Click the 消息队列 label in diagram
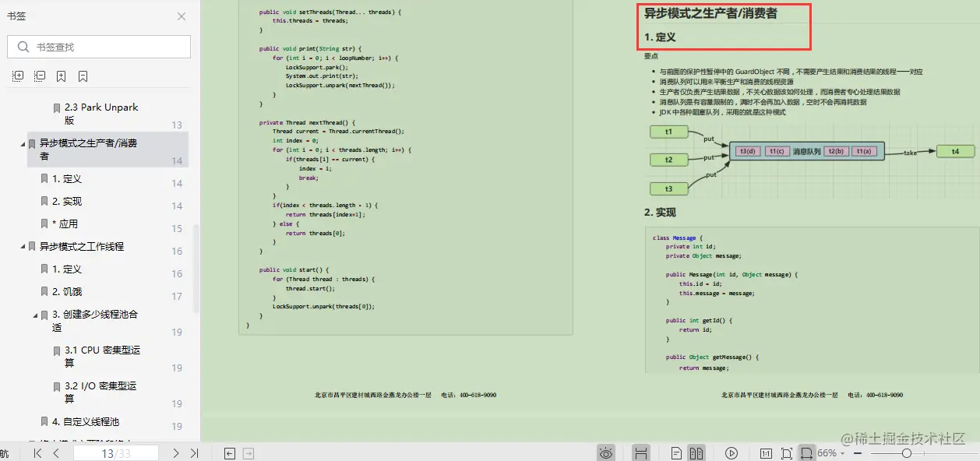 point(806,151)
